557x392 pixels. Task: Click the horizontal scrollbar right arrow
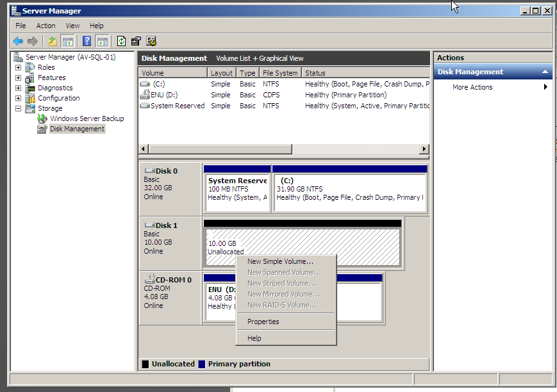[424, 149]
